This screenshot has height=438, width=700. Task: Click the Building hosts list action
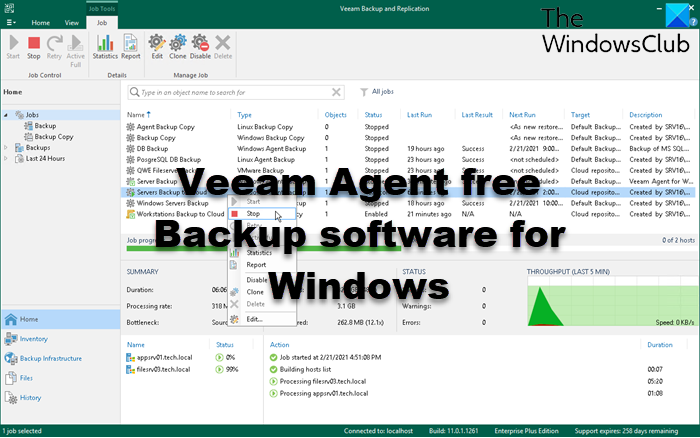300,369
